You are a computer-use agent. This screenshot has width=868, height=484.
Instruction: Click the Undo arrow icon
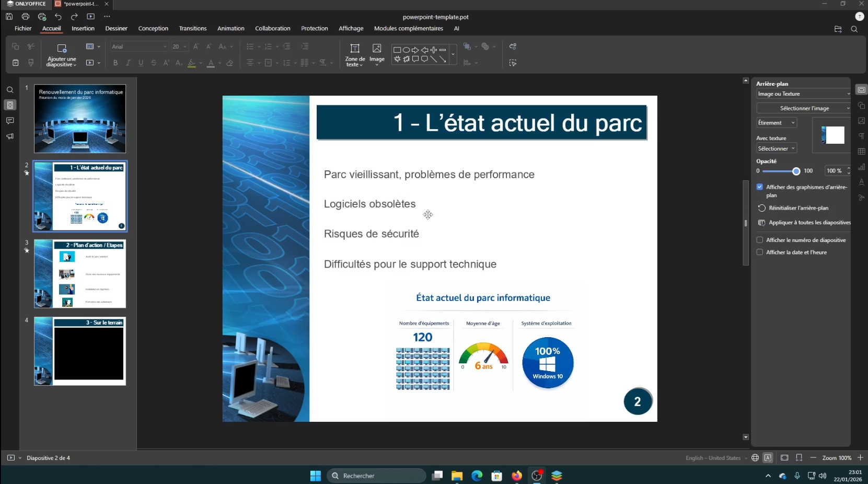point(58,17)
